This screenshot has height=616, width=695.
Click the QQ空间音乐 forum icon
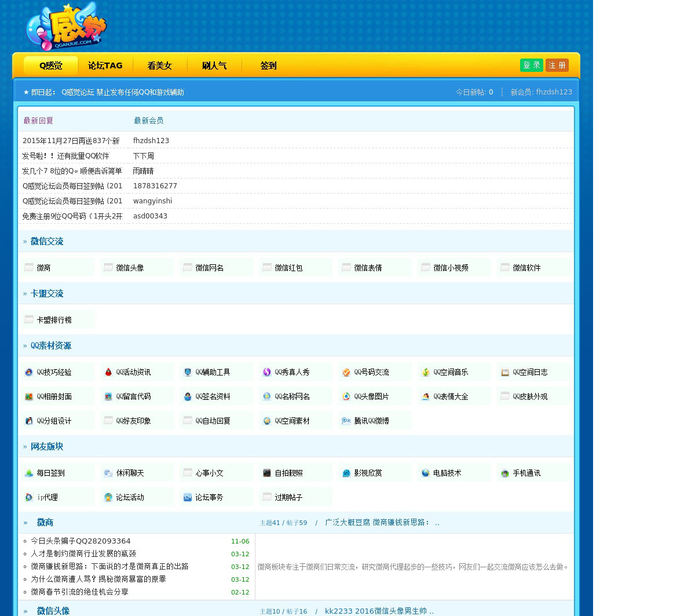[426, 372]
